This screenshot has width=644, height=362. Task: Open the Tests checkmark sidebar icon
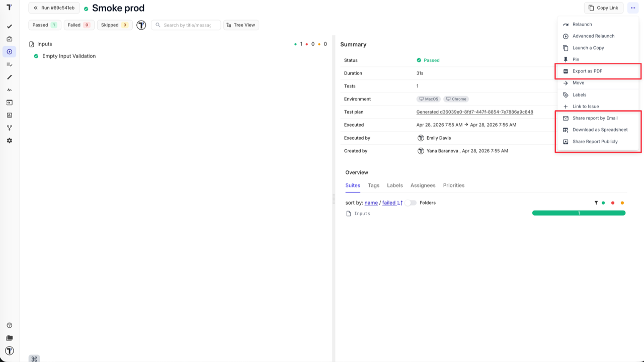(x=9, y=27)
